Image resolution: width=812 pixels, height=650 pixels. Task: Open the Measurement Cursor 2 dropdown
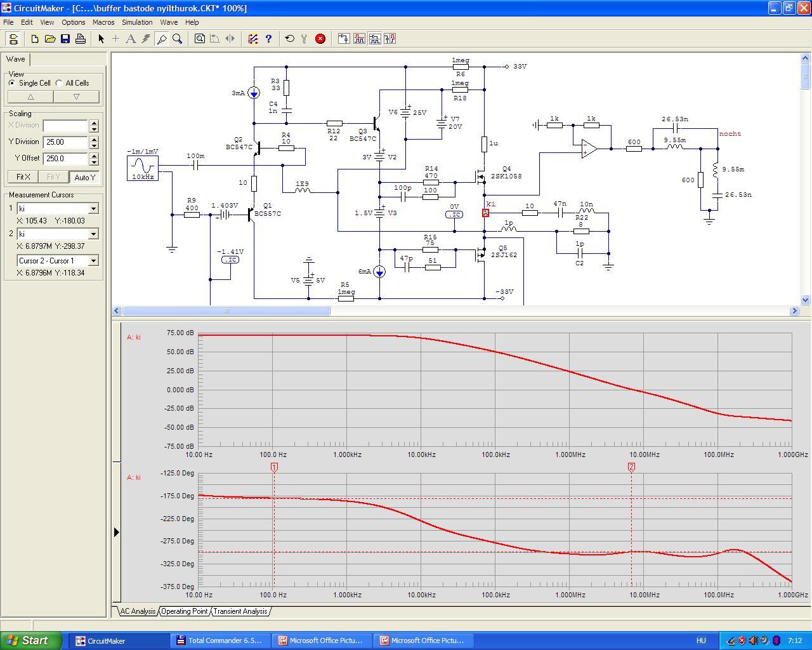[x=93, y=234]
